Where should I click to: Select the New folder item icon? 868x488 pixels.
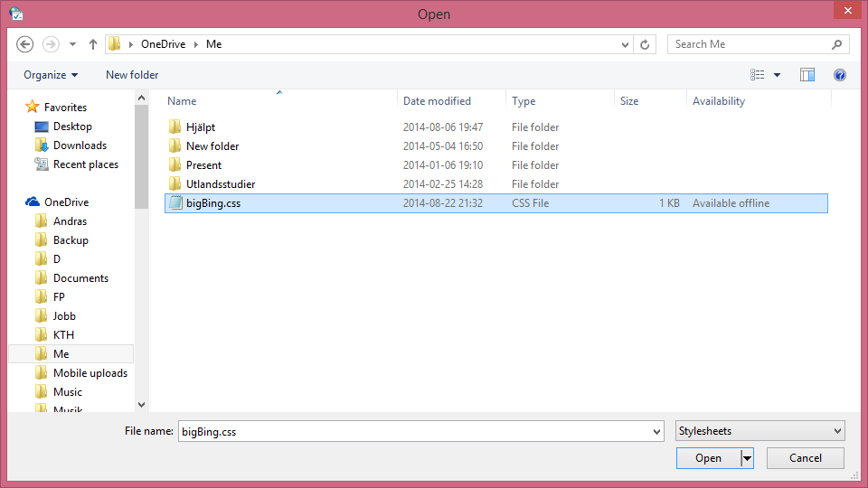click(175, 146)
